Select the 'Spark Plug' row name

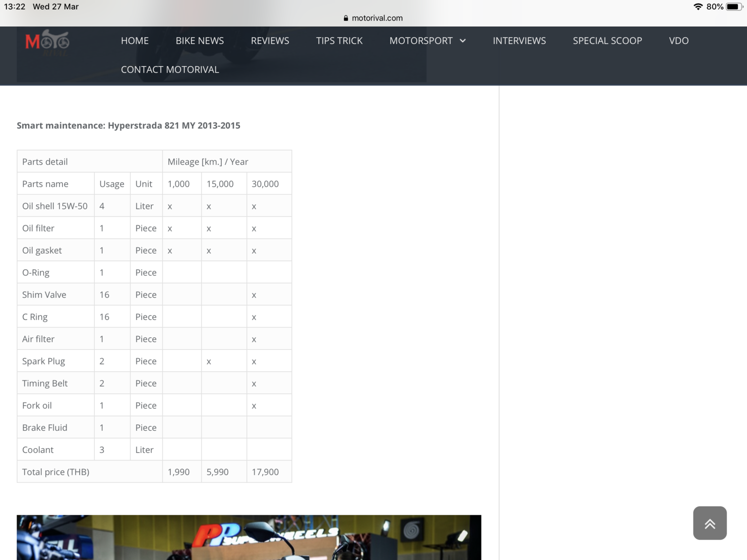(56, 361)
